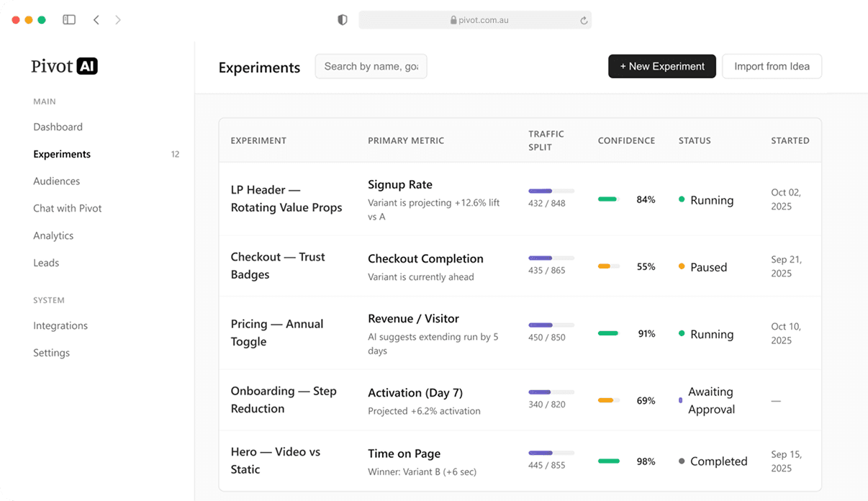
Task: Click the pivot.com.au address bar
Action: (x=475, y=20)
